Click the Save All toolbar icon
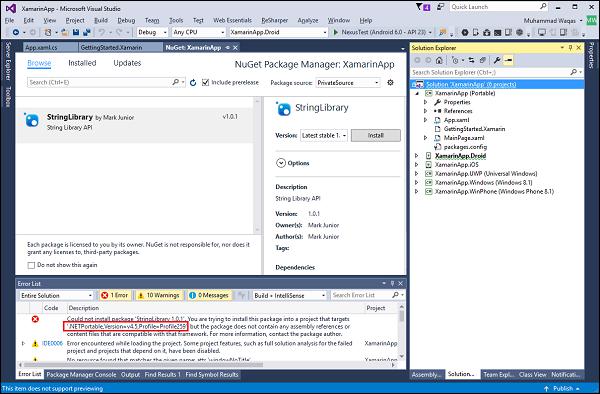Viewport: 600px width, 394px height. pos(87,32)
